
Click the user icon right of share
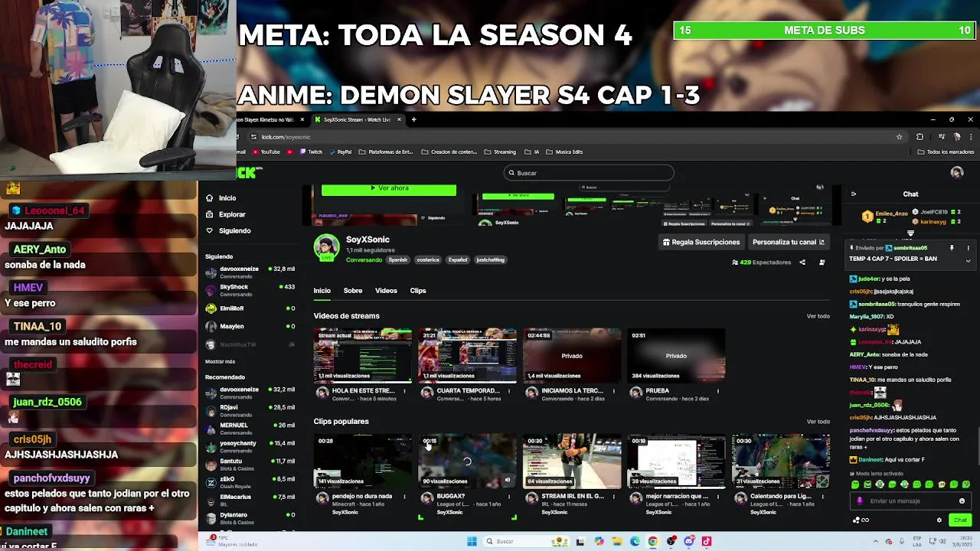coord(822,262)
